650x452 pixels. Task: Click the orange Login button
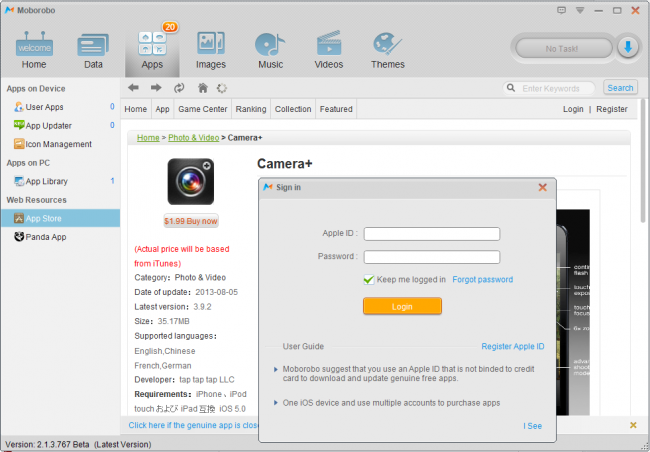(402, 306)
